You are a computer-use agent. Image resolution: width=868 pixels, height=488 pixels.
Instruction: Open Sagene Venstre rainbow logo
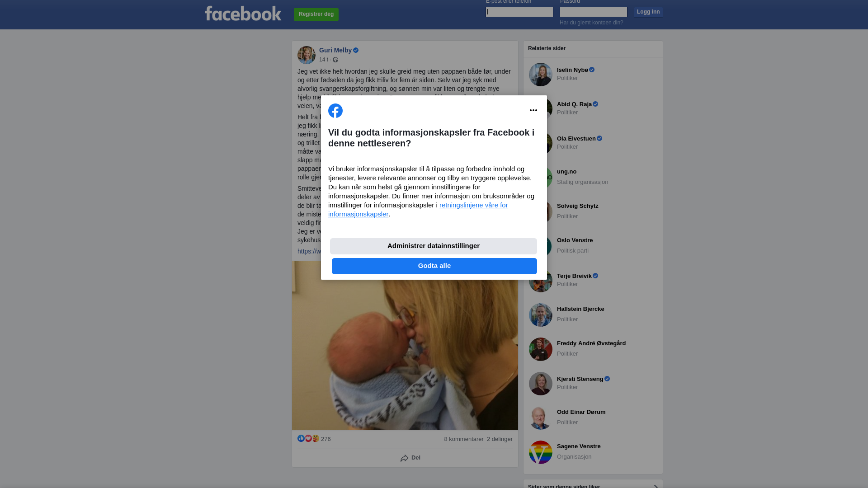tap(541, 452)
